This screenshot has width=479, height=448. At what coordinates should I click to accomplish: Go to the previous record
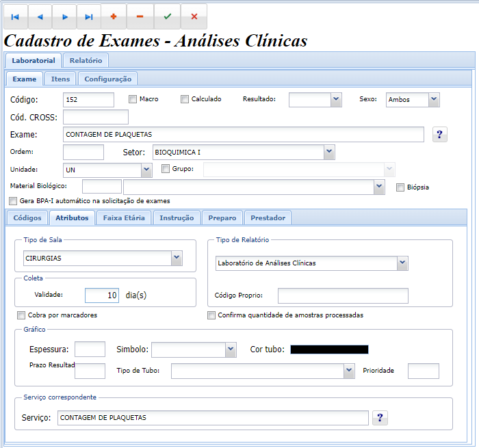pos(40,17)
